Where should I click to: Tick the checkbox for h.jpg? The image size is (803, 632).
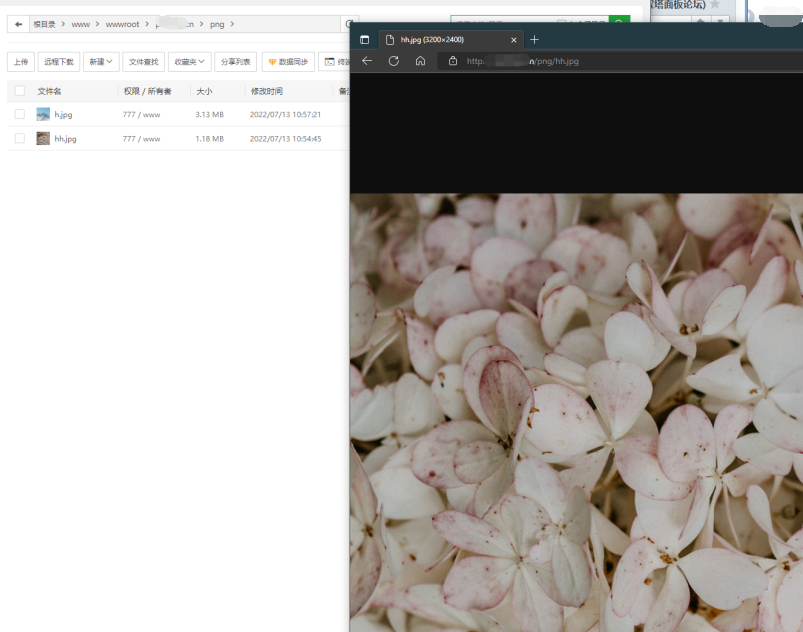[19, 114]
